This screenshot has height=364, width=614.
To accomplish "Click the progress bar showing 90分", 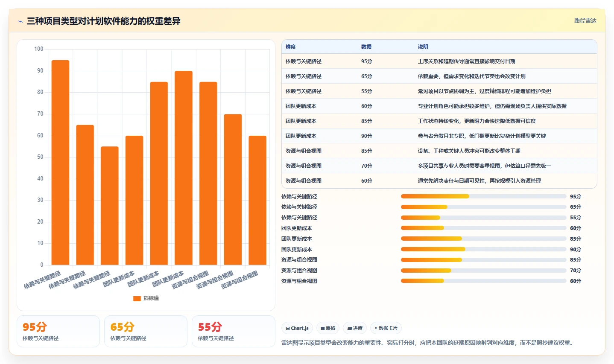I will pos(483,249).
